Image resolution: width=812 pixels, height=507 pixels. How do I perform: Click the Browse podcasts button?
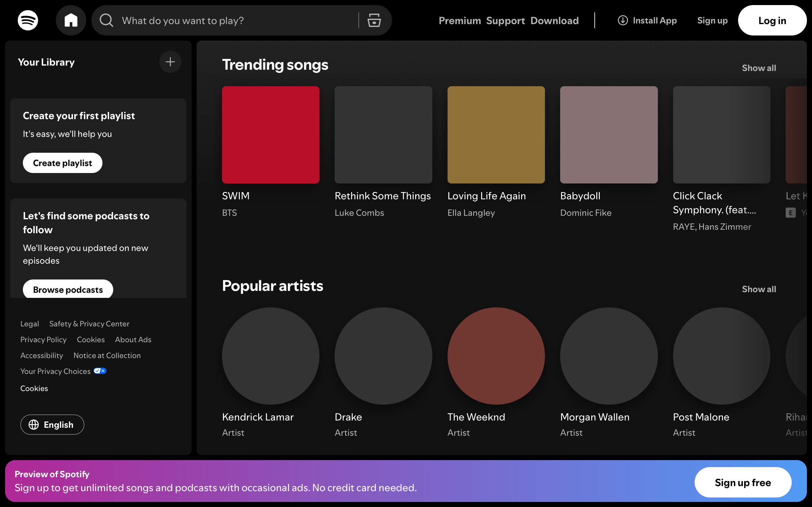68,289
